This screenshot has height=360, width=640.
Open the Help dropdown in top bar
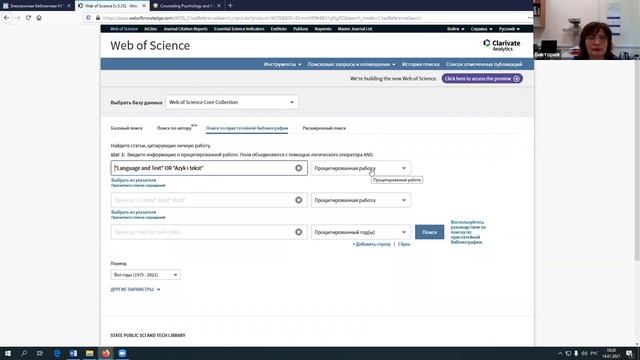481,29
